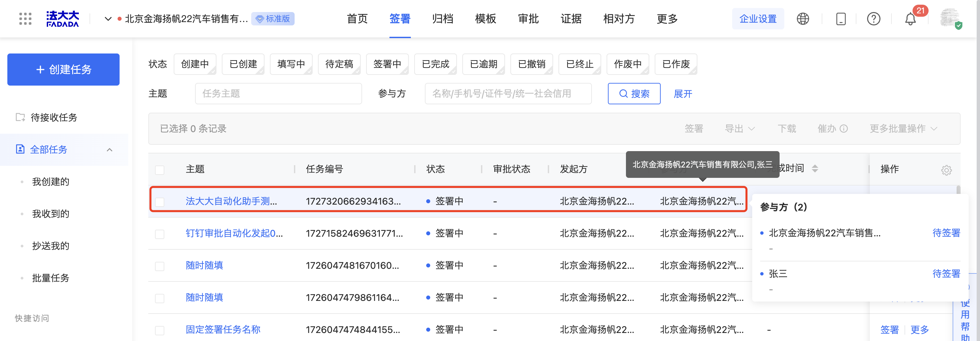Collapse the 全部任务 sidebar section

pos(110,149)
